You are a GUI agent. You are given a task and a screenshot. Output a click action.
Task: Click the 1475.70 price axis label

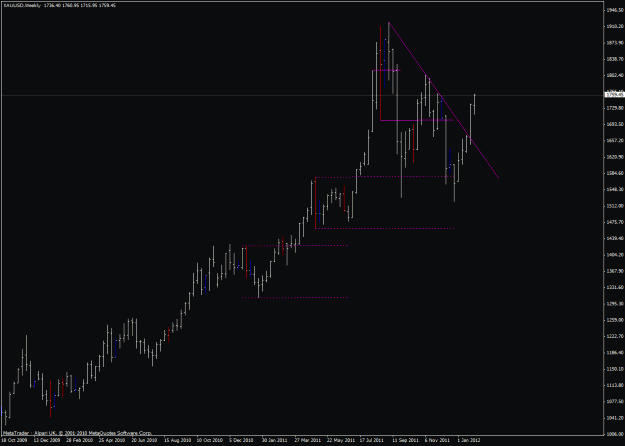coord(615,222)
